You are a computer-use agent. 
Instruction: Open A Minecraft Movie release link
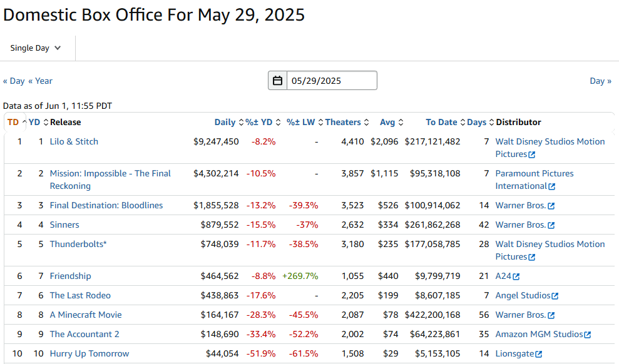tap(86, 315)
